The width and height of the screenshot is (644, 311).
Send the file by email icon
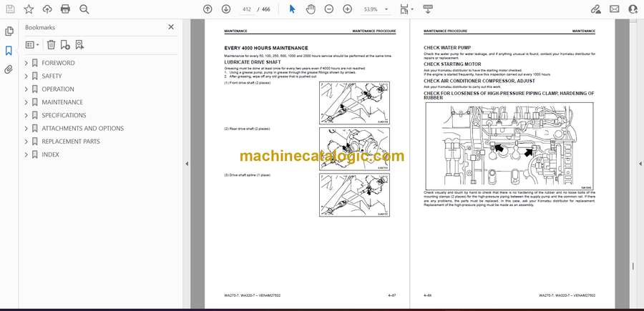[x=615, y=9]
